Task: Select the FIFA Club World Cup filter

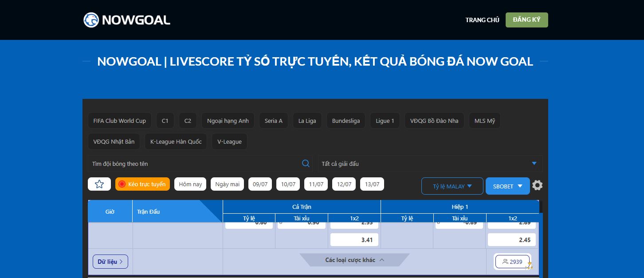Action: coord(119,121)
